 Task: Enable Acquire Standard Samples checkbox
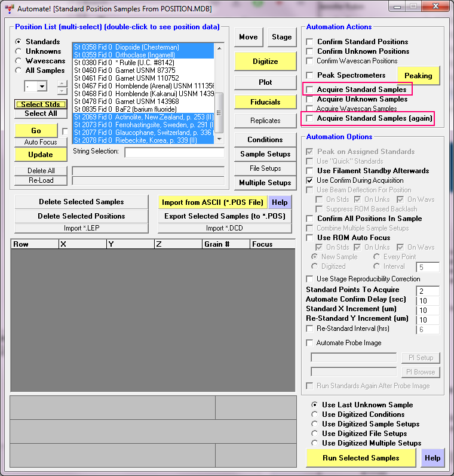click(x=309, y=90)
